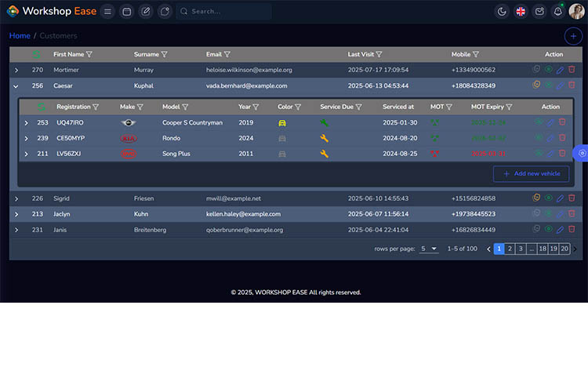Expand the Jaclyn Kuhn row

click(16, 214)
